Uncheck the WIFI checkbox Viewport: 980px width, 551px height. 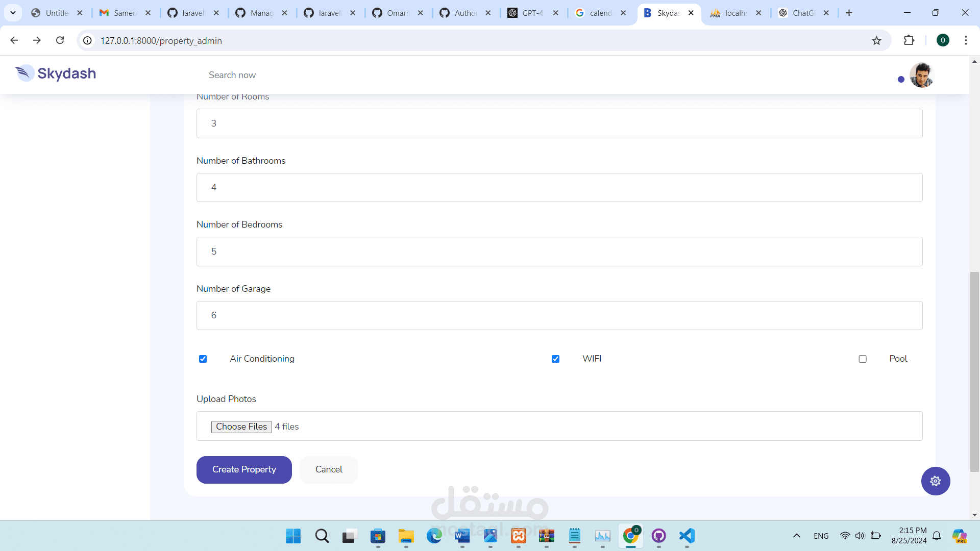point(555,359)
